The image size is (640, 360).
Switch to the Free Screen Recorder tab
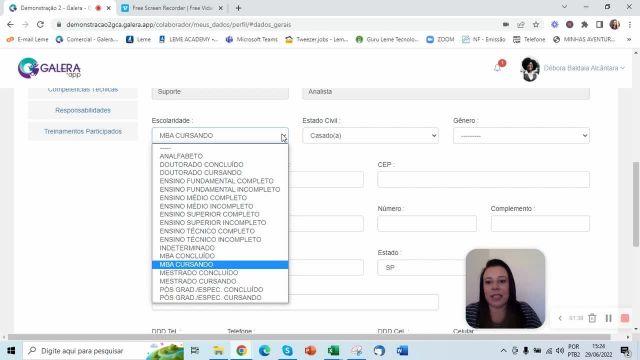point(172,8)
